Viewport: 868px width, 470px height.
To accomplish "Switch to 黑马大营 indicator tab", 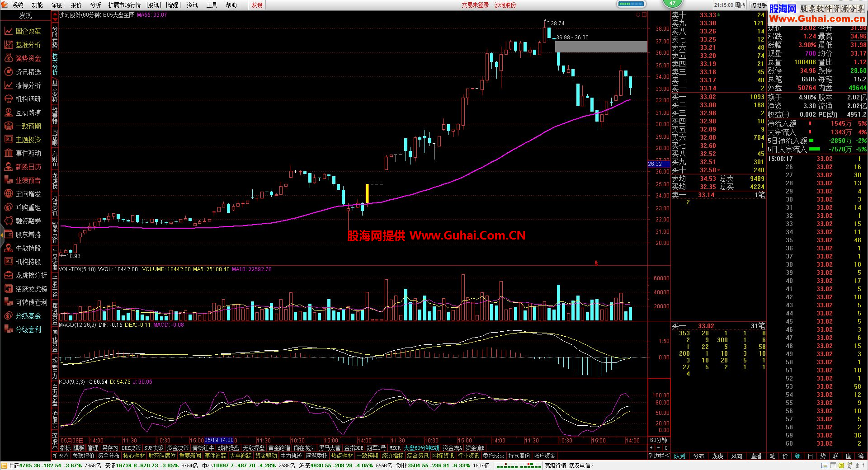I will tap(330, 448).
